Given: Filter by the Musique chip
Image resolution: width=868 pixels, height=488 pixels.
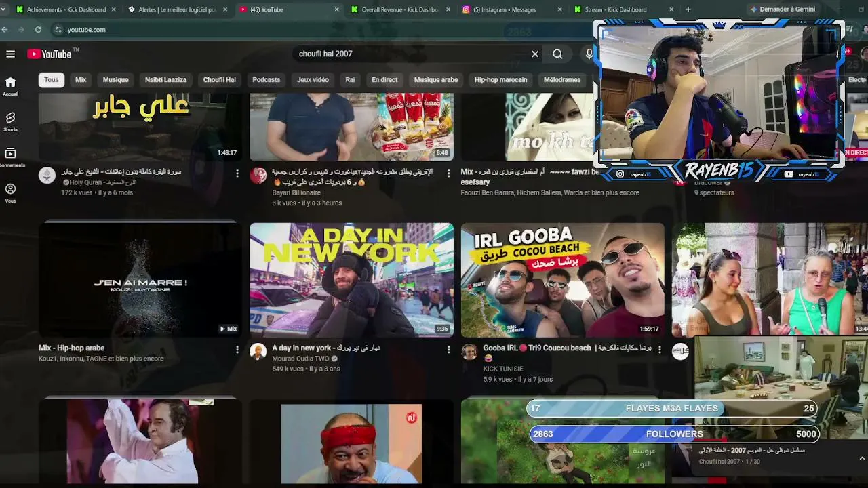Looking at the screenshot, I should point(115,80).
